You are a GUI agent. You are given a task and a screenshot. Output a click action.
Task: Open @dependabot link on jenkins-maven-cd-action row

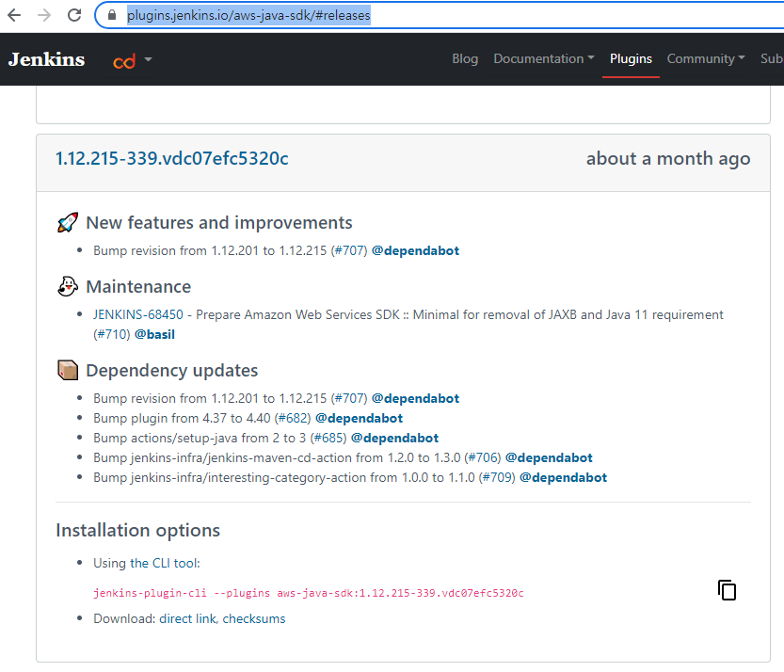pos(549,457)
